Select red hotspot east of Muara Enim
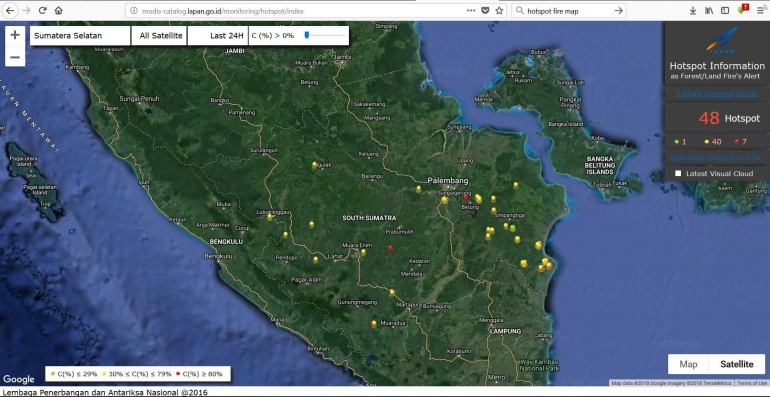The height and width of the screenshot is (397, 770). click(x=390, y=249)
